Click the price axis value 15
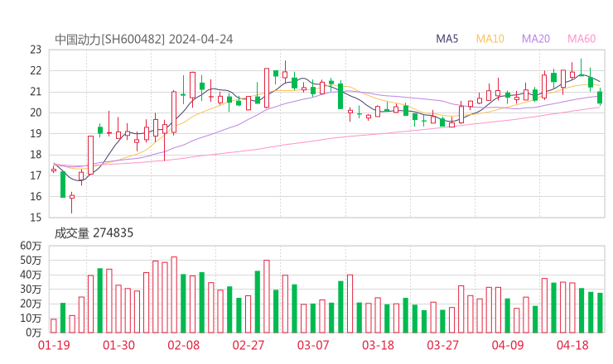The image size is (613, 364). pyautogui.click(x=36, y=218)
